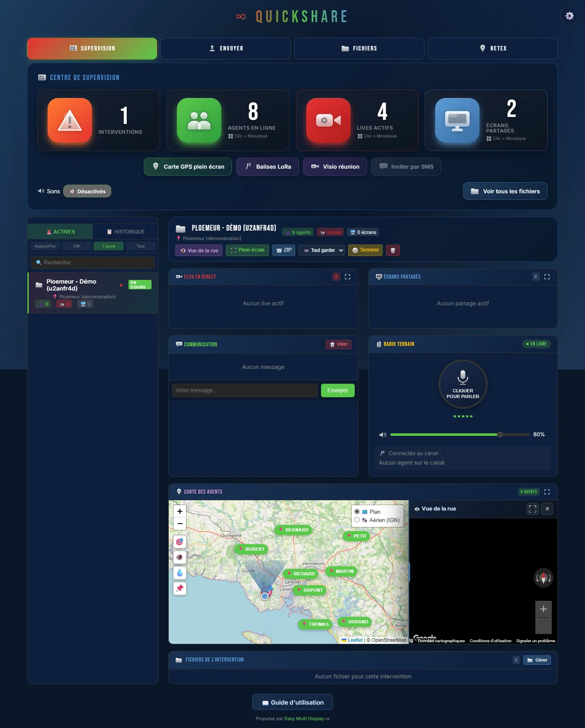Select the Ploemeur - Démo intervention

click(93, 293)
